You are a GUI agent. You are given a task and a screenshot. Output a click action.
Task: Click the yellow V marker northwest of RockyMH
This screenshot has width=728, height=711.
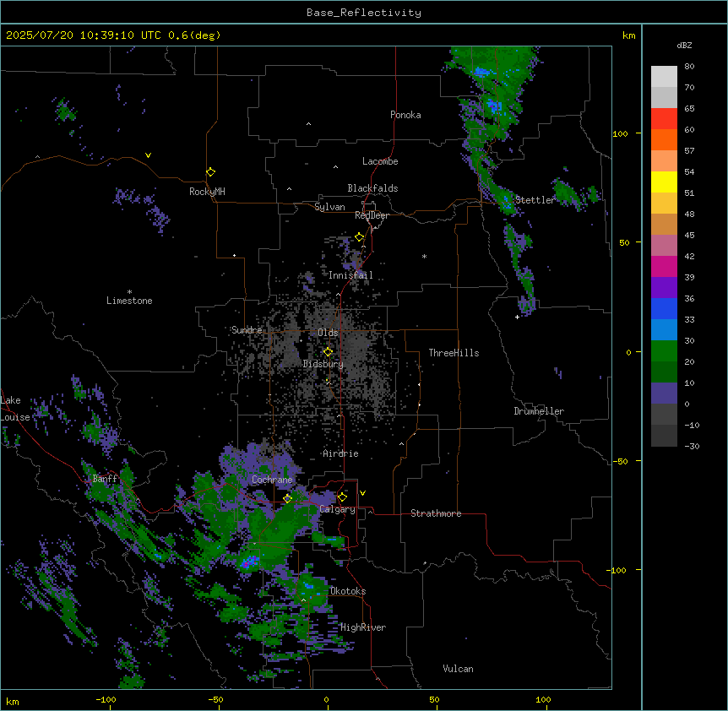pyautogui.click(x=148, y=155)
